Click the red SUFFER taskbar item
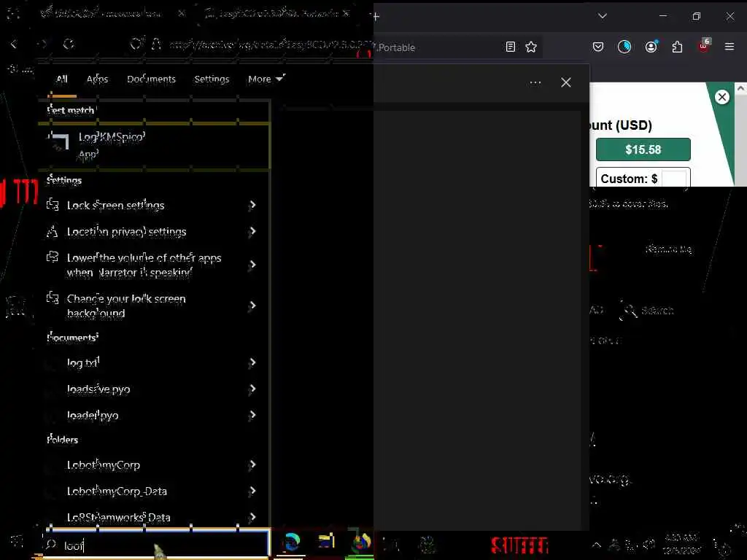 519,545
